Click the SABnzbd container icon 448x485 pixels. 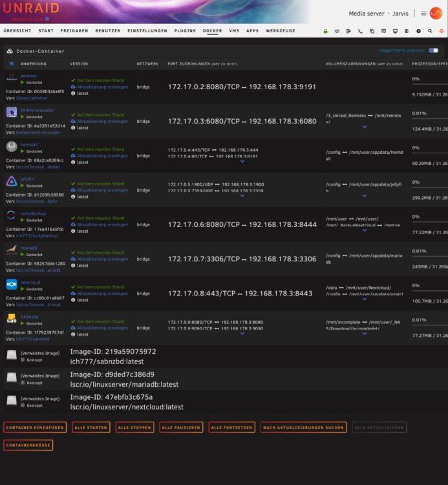pos(12,319)
